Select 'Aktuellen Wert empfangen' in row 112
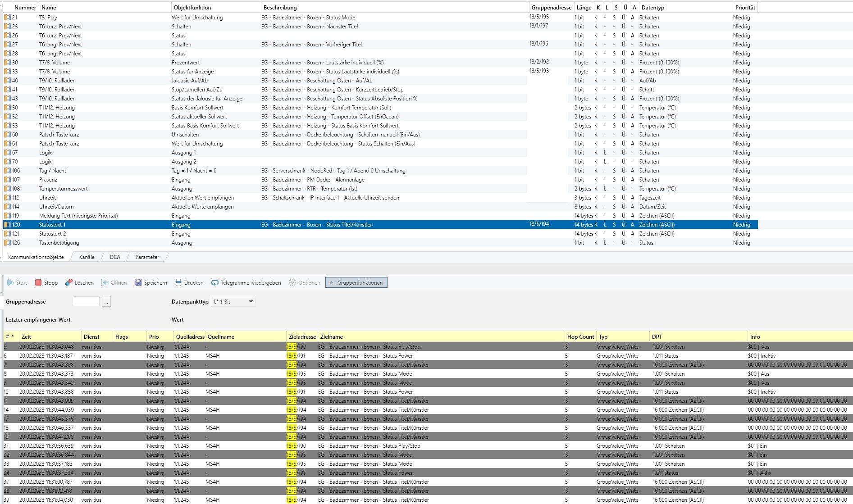The width and height of the screenshot is (853, 504). (203, 198)
